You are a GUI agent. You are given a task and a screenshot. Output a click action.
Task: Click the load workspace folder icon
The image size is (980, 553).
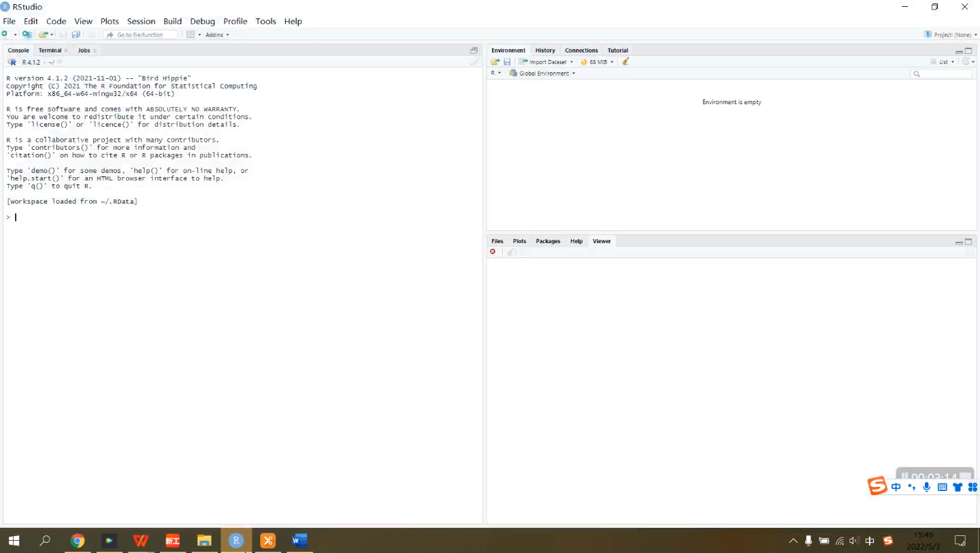click(495, 62)
